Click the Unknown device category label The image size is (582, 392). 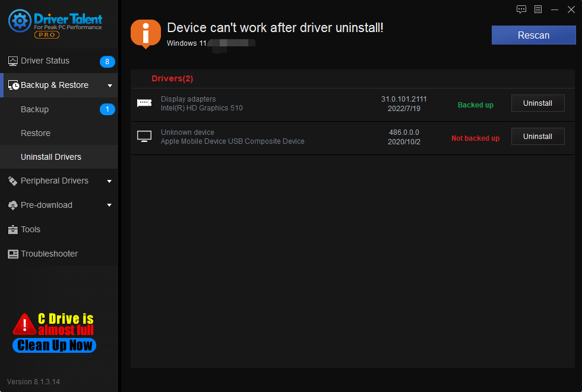188,132
